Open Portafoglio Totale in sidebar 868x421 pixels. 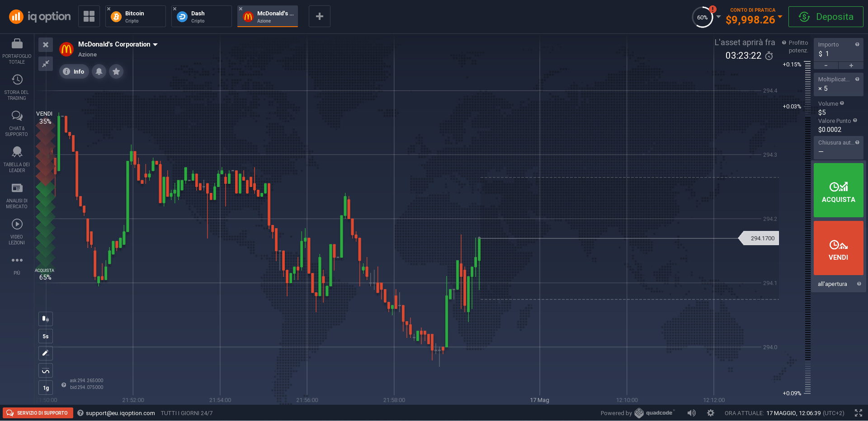[17, 51]
